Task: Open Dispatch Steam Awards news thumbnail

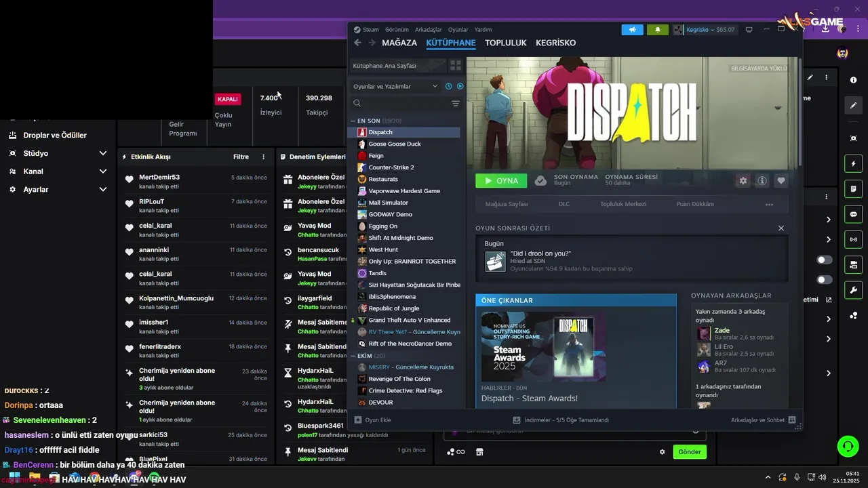Action: (x=543, y=347)
